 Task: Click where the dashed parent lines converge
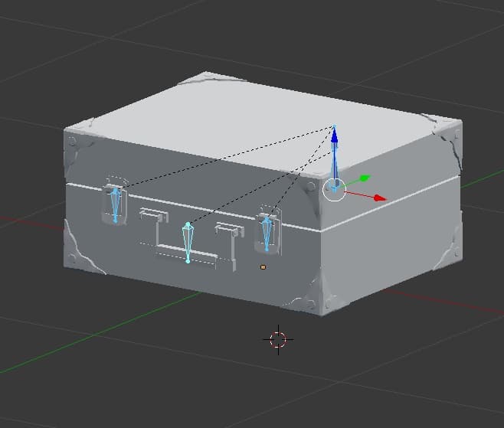coord(334,126)
